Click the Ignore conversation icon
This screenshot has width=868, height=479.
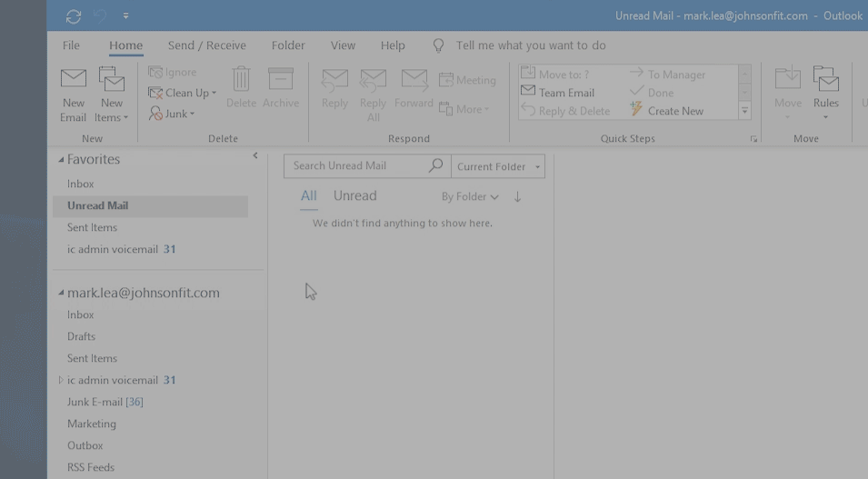[x=155, y=72]
